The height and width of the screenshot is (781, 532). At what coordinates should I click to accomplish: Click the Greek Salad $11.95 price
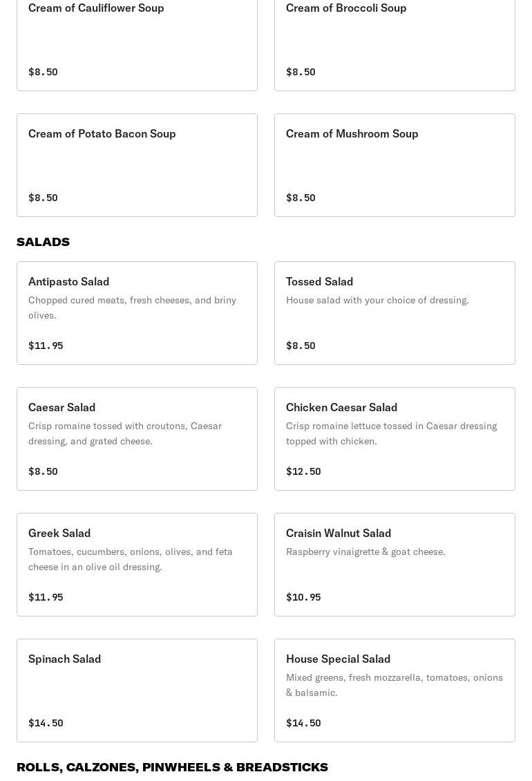click(46, 597)
